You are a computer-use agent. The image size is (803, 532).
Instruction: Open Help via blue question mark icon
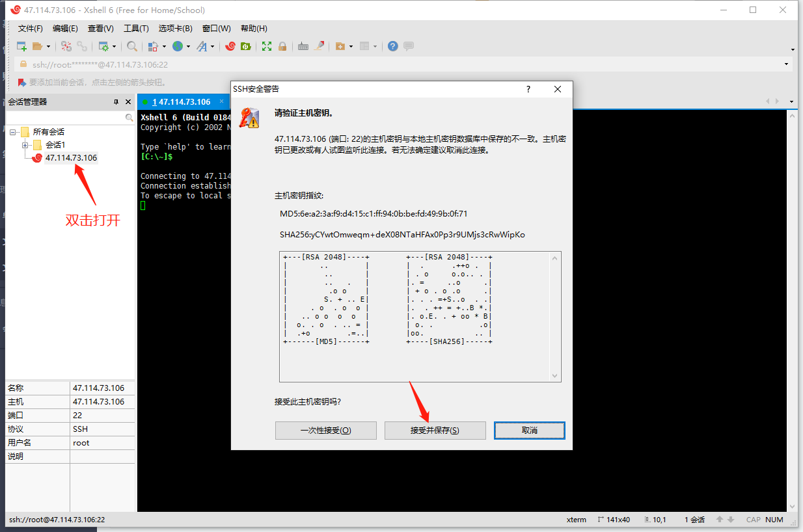392,46
